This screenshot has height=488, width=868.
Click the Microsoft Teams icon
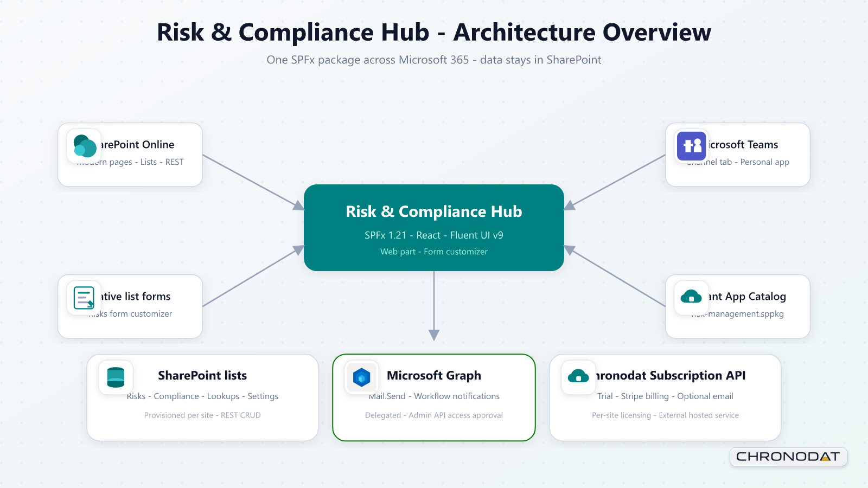click(x=692, y=146)
